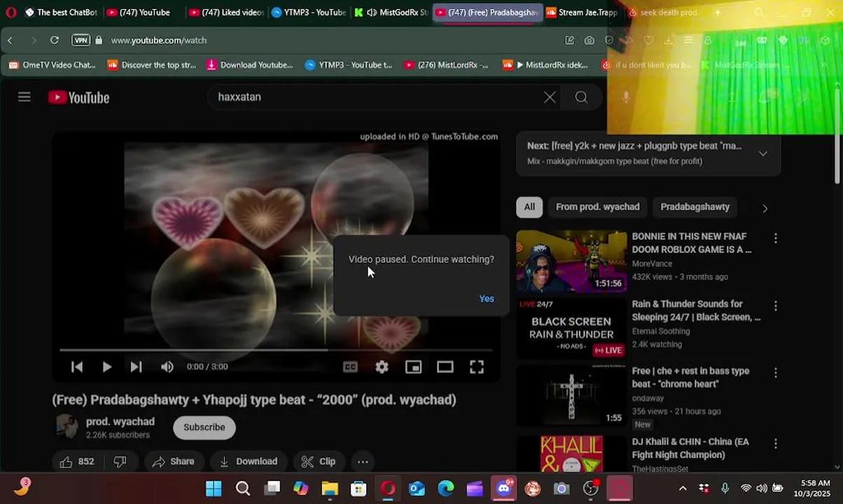Select the All filter chip
This screenshot has width=843, height=504.
coord(529,207)
